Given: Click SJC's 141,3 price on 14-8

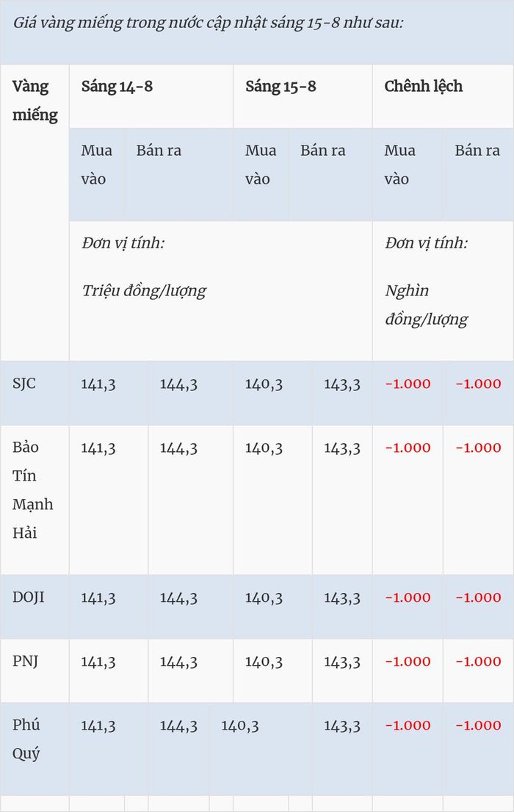Looking at the screenshot, I should (x=98, y=384).
